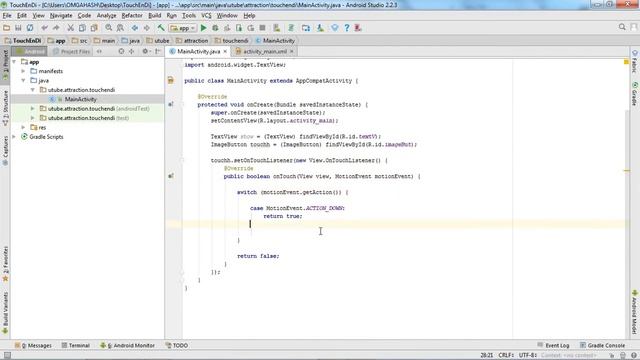The height and width of the screenshot is (360, 640).
Task: Open the Structure side tool window
Action: [5, 108]
